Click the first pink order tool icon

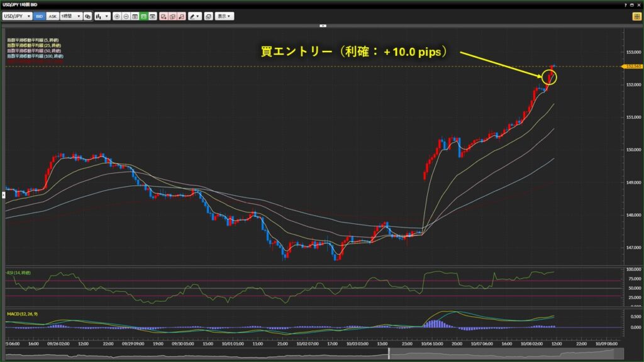tap(164, 16)
